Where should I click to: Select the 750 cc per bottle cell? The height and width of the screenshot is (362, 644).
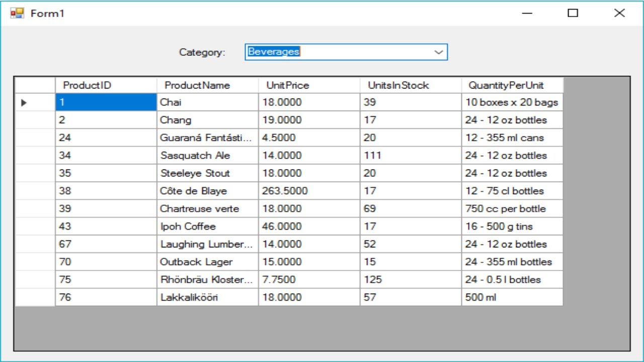click(512, 209)
